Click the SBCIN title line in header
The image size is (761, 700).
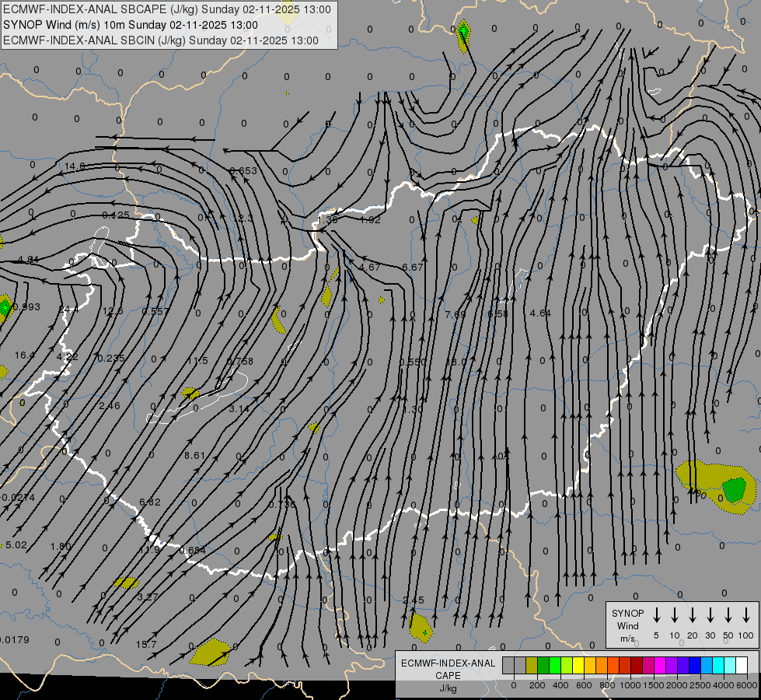(x=161, y=40)
